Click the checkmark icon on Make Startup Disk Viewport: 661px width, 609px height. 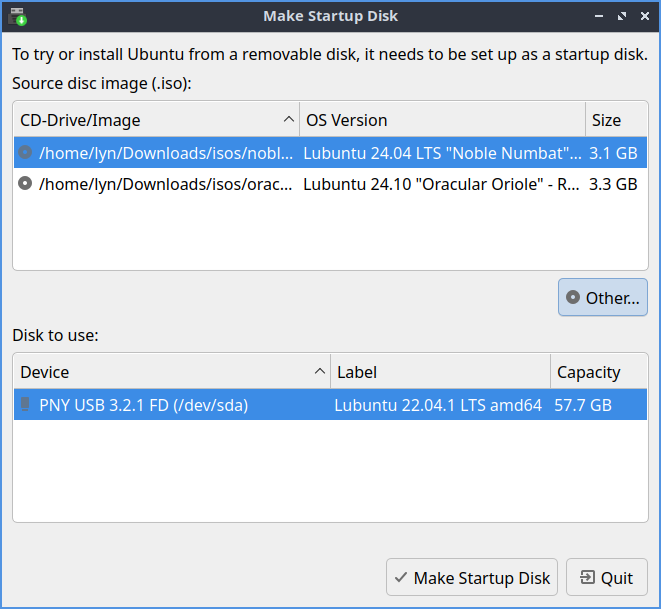coord(400,578)
